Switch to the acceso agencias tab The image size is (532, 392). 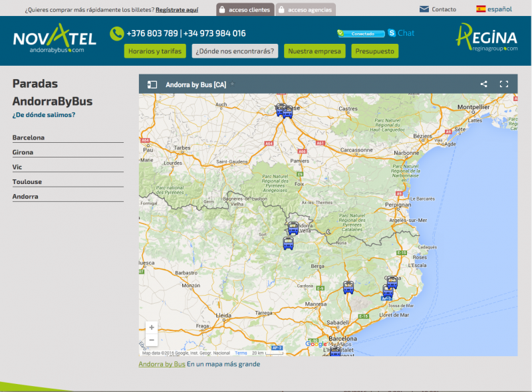point(305,10)
